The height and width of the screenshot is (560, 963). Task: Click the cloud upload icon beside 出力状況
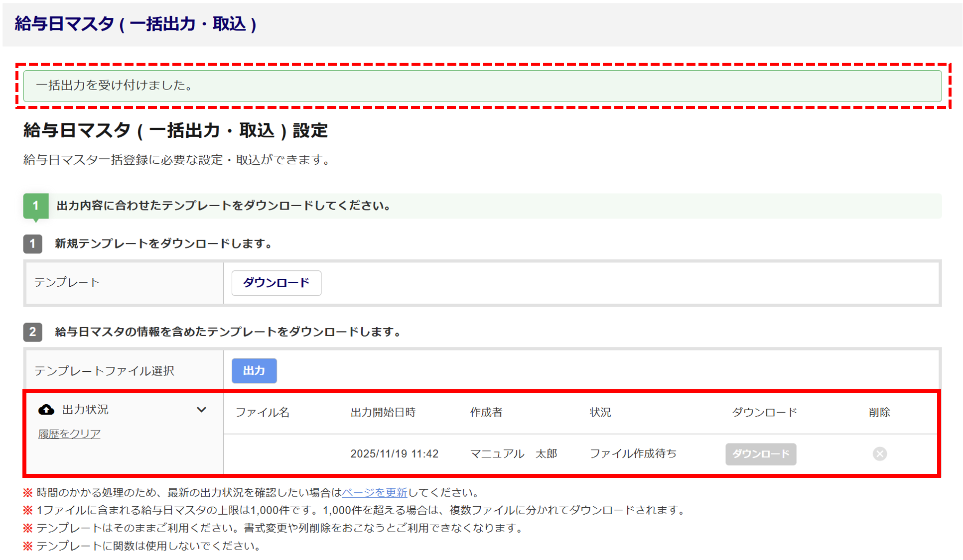click(46, 410)
